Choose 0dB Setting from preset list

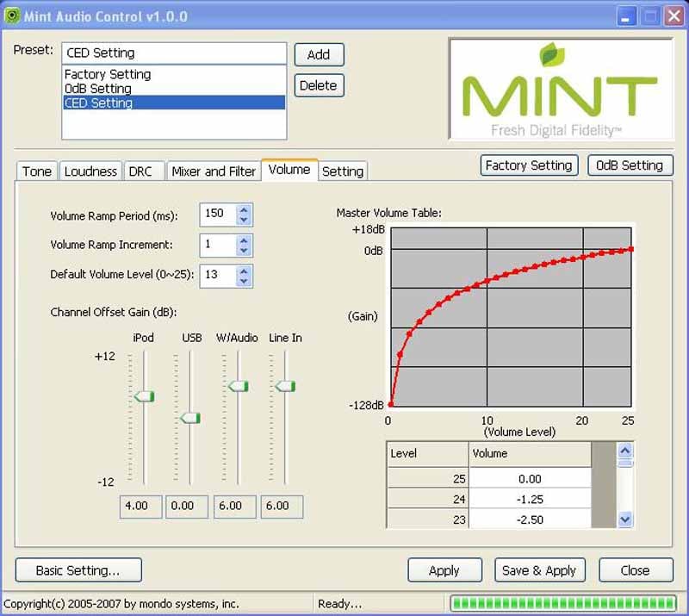point(98,89)
